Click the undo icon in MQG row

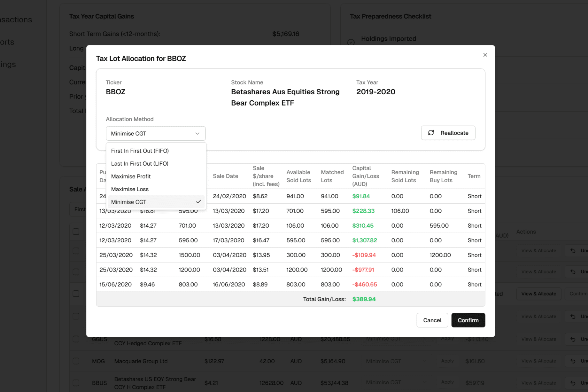pos(573,361)
